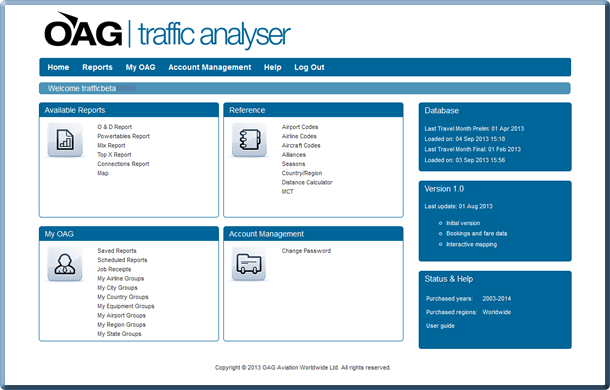The width and height of the screenshot is (610, 390).
Task: Go to Saved Reports
Action: 117,251
